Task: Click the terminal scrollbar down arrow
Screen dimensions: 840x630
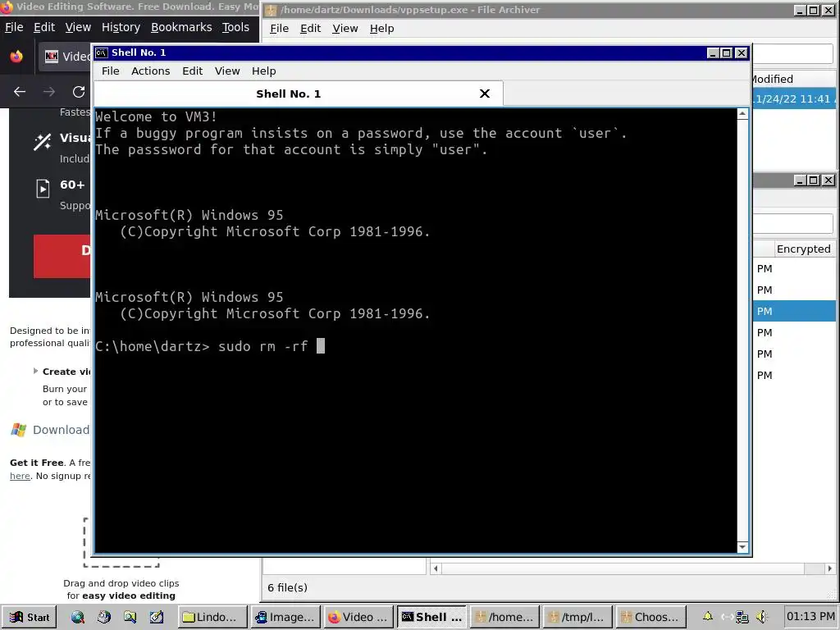Action: [742, 547]
